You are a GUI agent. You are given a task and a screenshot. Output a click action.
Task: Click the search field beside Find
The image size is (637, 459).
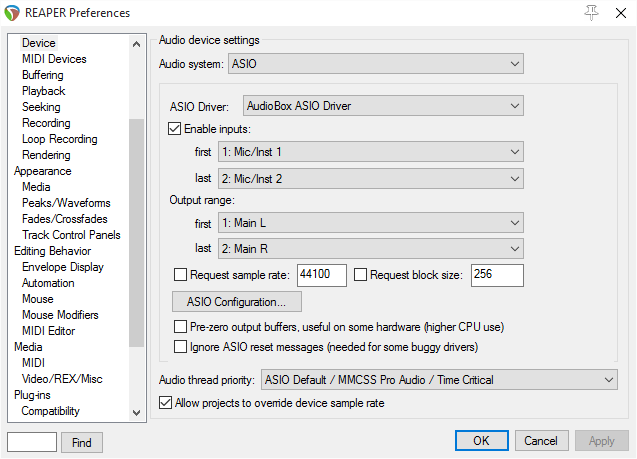[x=32, y=442]
